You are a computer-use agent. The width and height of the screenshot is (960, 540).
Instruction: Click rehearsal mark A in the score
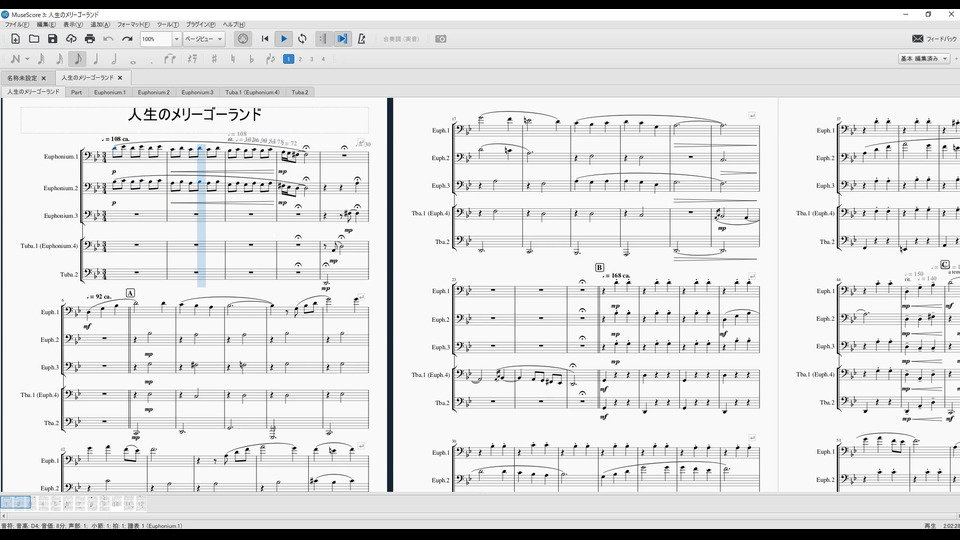click(x=130, y=293)
